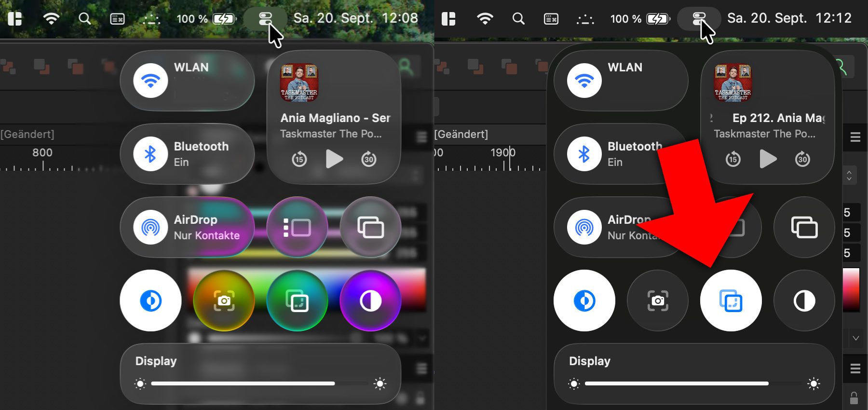
Task: Skip forward 30 seconds on 'Ania Magliano - Ser'
Action: tap(369, 159)
